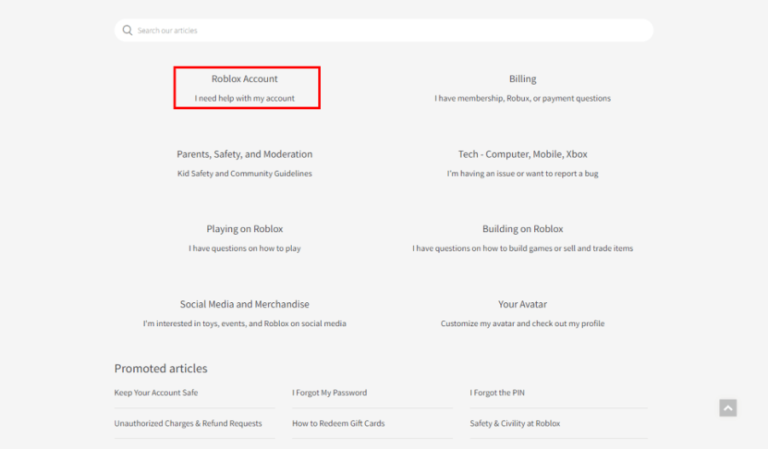
Task: Open How to Redeem Gift Cards article
Action: (x=338, y=424)
